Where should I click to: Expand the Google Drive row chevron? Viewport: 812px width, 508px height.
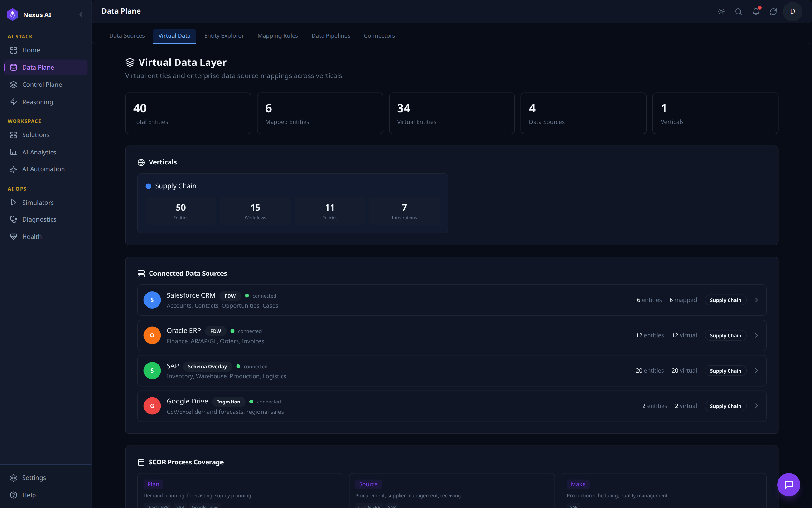756,406
